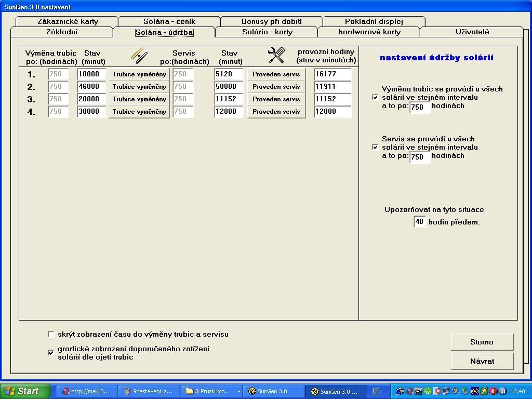Click Trubice vyměněny for solarium 4

point(139,112)
